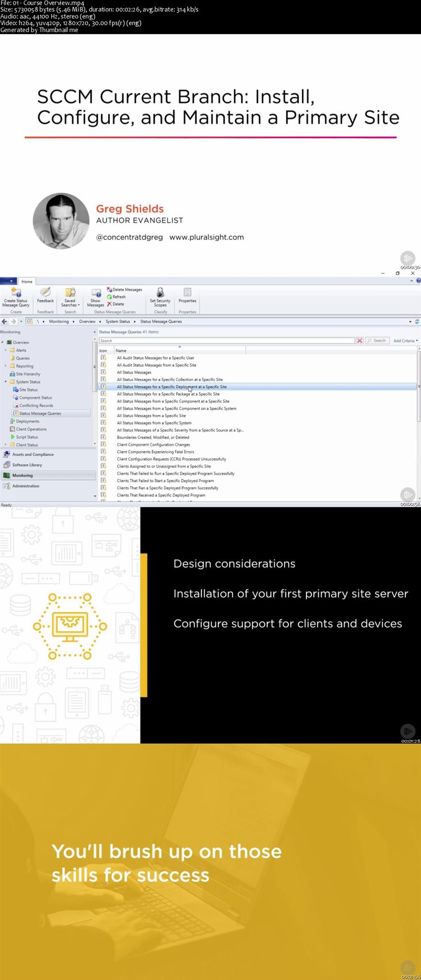
Task: Collapse the ribbon with the caret arrow
Action: click(x=411, y=281)
